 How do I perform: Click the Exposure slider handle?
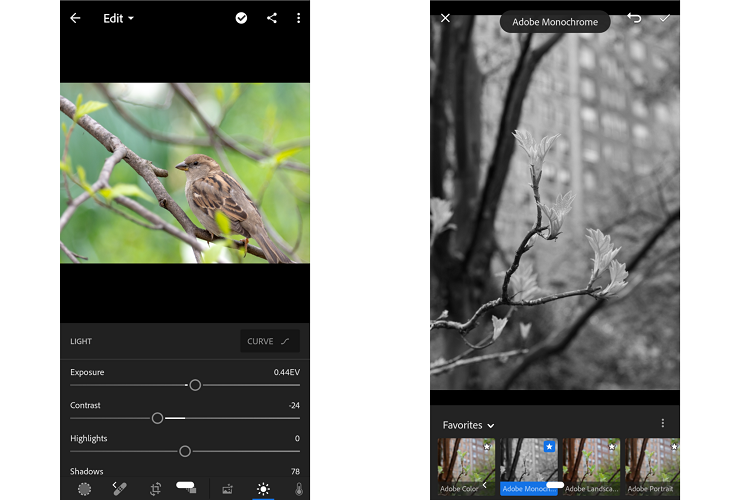195,385
